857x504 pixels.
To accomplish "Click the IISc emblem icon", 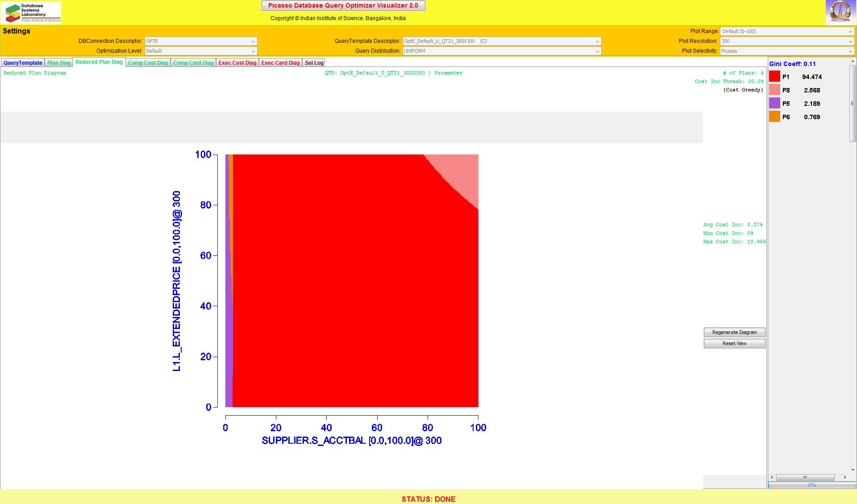I will point(840,12).
